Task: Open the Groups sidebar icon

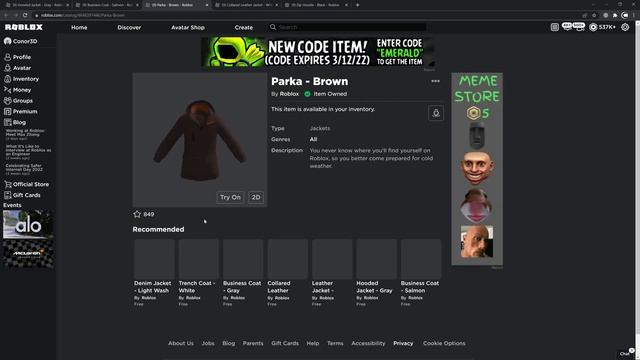Action: coord(7,100)
